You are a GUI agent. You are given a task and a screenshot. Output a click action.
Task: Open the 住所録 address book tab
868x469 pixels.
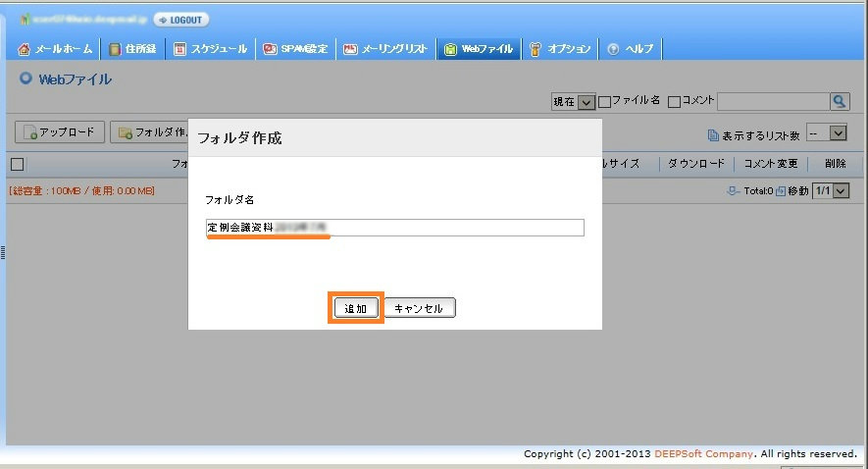132,48
